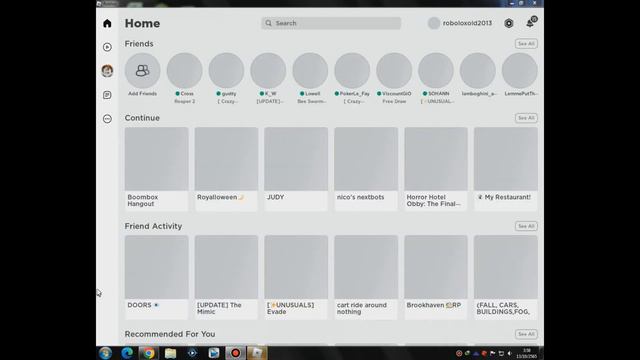The height and width of the screenshot is (360, 640).
Task: Open friend lamboghini_a's avatar
Action: point(478,71)
